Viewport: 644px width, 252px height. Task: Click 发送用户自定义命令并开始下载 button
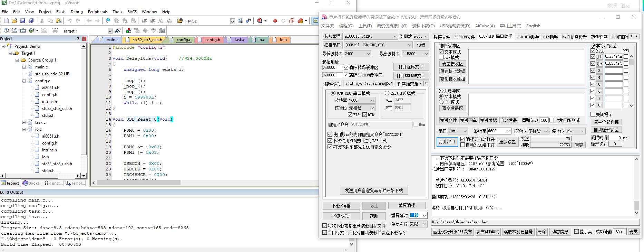[x=374, y=190]
